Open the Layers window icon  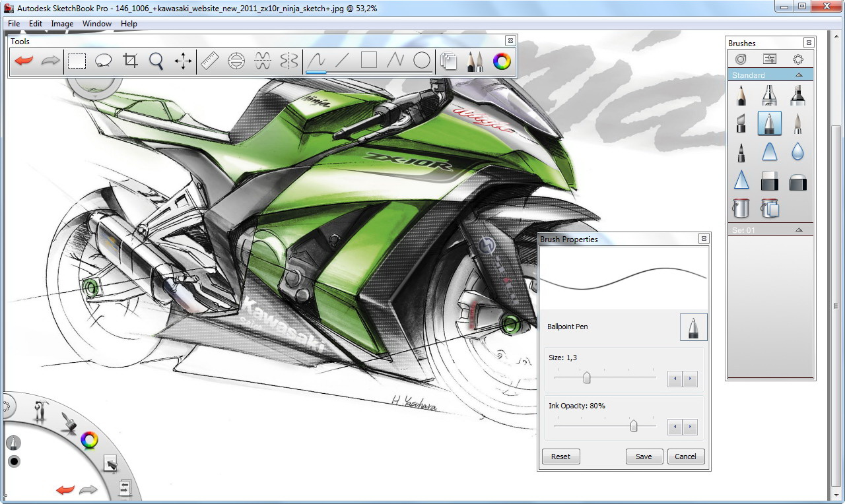[448, 61]
